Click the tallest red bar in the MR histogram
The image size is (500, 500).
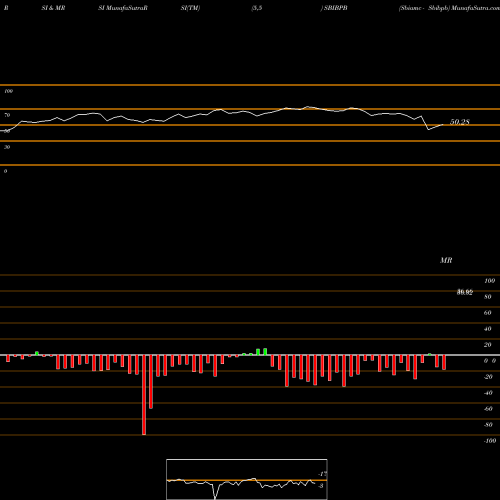click(144, 395)
